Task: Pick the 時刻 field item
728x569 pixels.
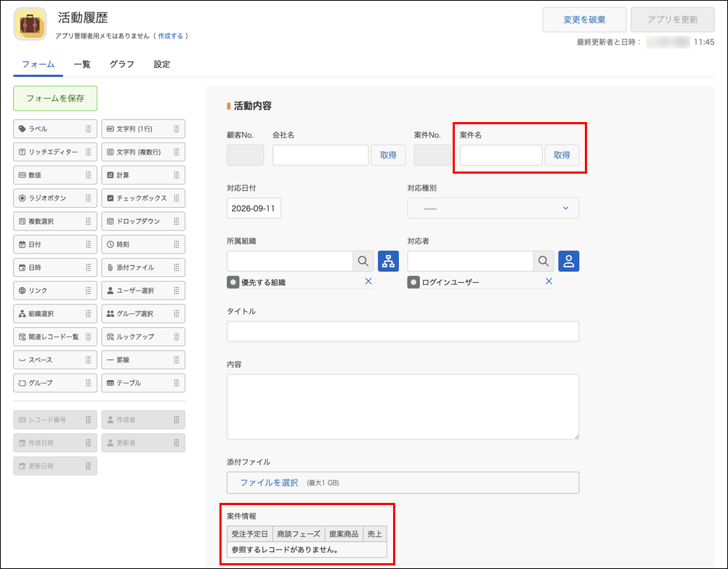Action: [143, 244]
